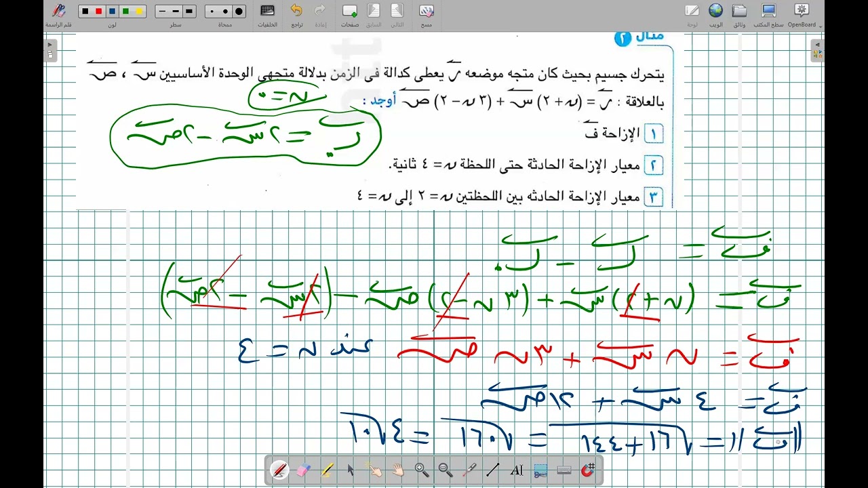Open documents view (وثائق)

[740, 15]
